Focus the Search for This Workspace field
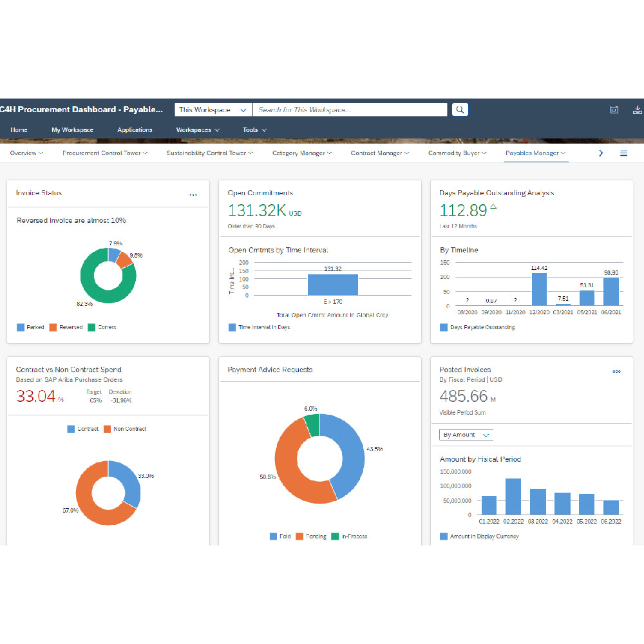Viewport: 644px width, 644px height. point(350,109)
